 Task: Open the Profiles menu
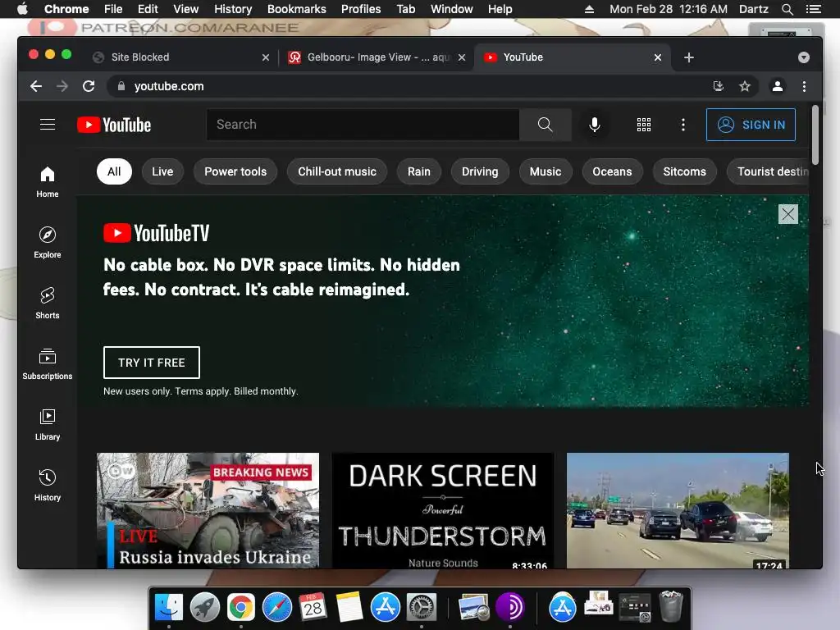pyautogui.click(x=361, y=9)
